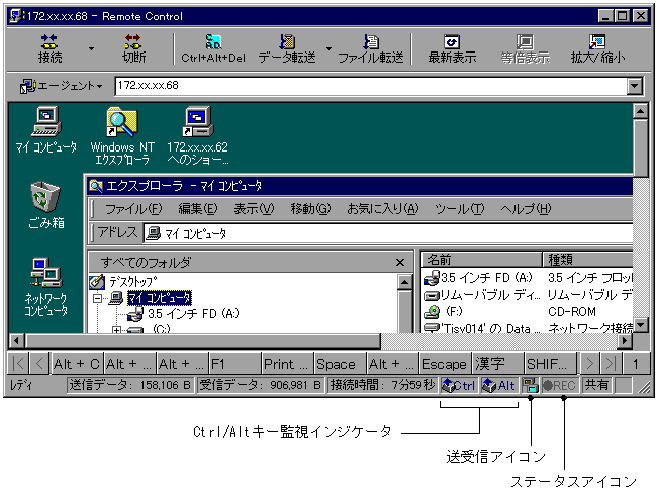Viewport: 657px width, 499px height.
Task: Click the 切断 disconnect toolbar icon
Action: 133,49
